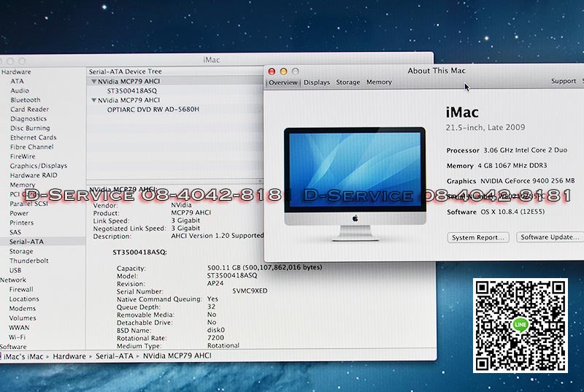This screenshot has height=392, width=584.
Task: Click the Serial-ATA Device Tree column header
Action: pyautogui.click(x=125, y=72)
